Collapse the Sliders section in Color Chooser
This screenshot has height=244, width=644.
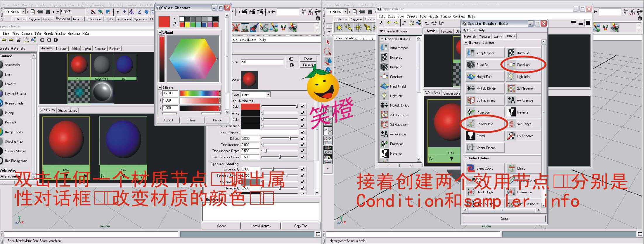click(x=160, y=88)
